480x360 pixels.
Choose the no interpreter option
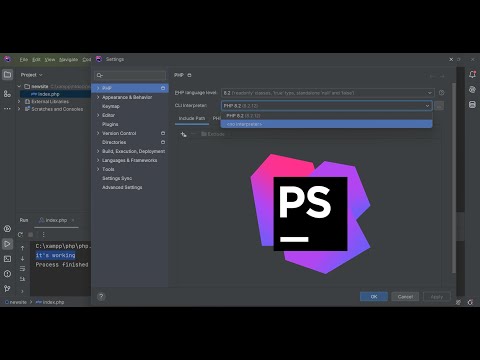click(x=326, y=124)
